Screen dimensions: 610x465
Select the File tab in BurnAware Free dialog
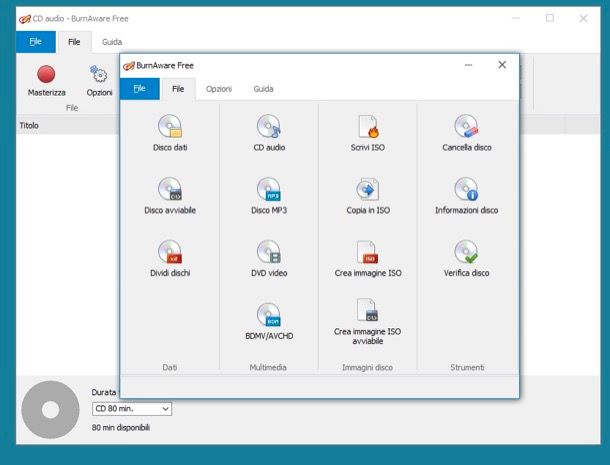tap(178, 89)
